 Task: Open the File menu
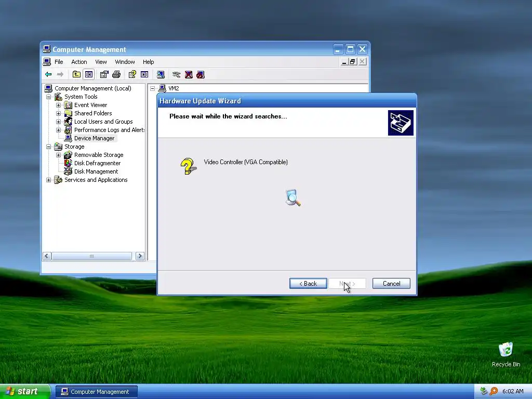click(x=59, y=62)
